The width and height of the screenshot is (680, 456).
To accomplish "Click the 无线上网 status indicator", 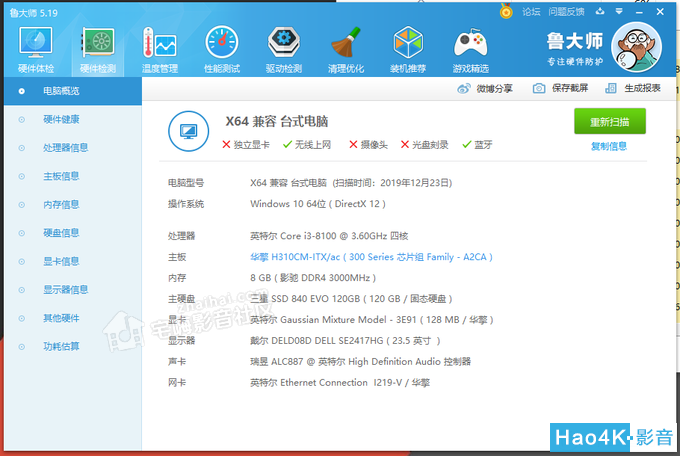I will pos(307,145).
